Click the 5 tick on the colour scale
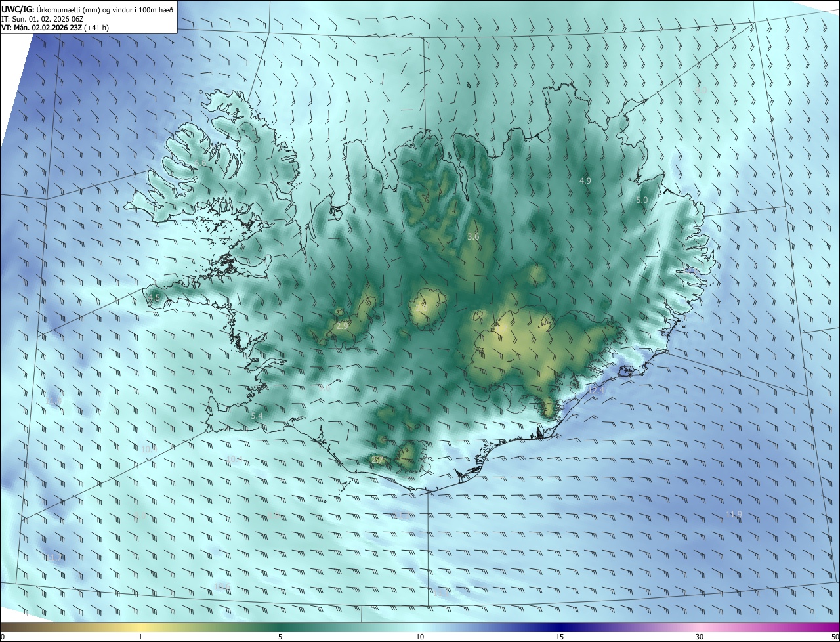This screenshot has height=642, width=840. tap(280, 637)
